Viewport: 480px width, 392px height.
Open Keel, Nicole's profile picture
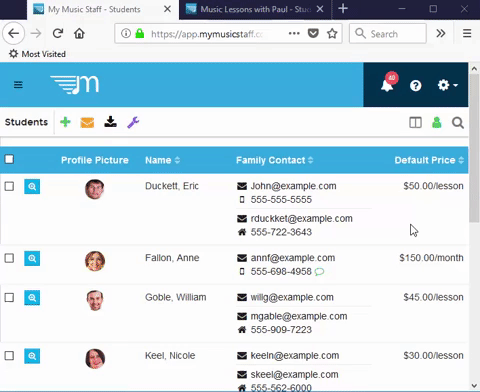click(x=95, y=359)
